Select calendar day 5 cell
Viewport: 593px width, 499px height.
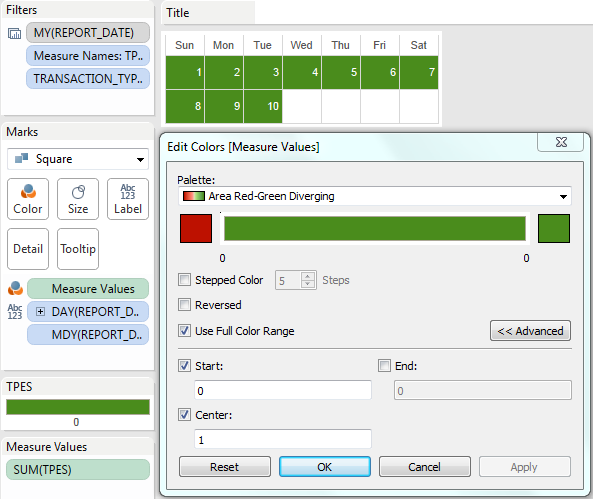(x=341, y=73)
